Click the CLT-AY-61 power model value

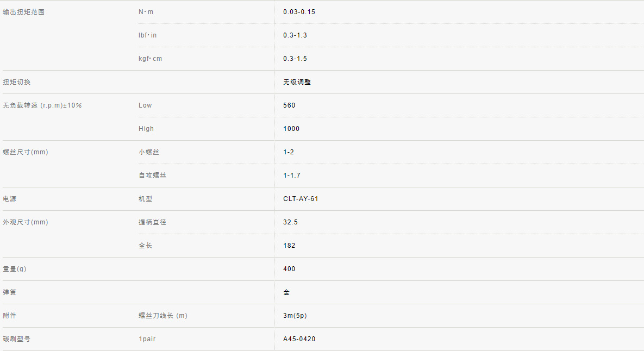(301, 199)
